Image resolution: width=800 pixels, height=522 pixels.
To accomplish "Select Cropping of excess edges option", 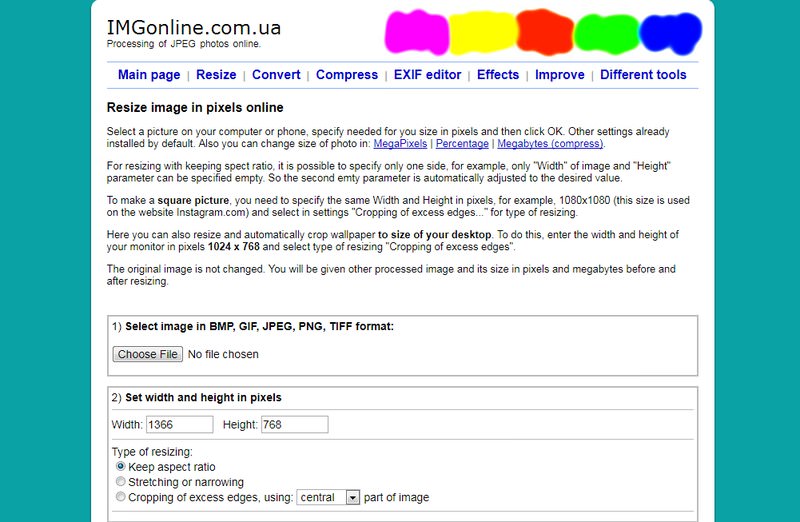I will pos(120,497).
